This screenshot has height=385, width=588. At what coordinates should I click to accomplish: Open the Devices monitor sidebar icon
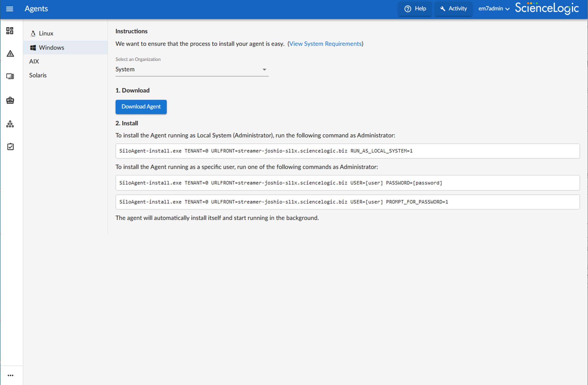(10, 77)
